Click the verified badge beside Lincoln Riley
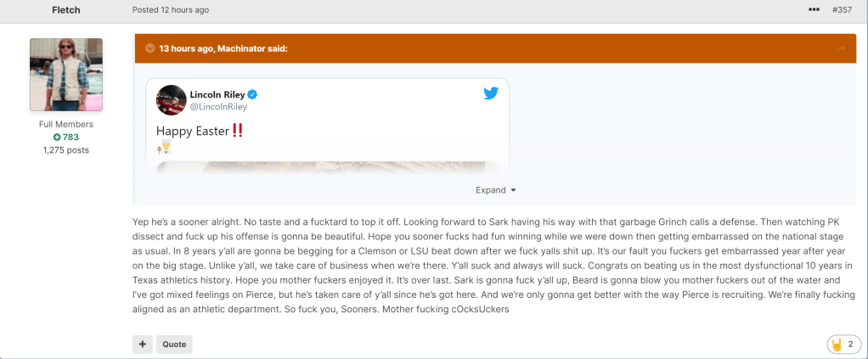The height and width of the screenshot is (359, 868). [252, 93]
